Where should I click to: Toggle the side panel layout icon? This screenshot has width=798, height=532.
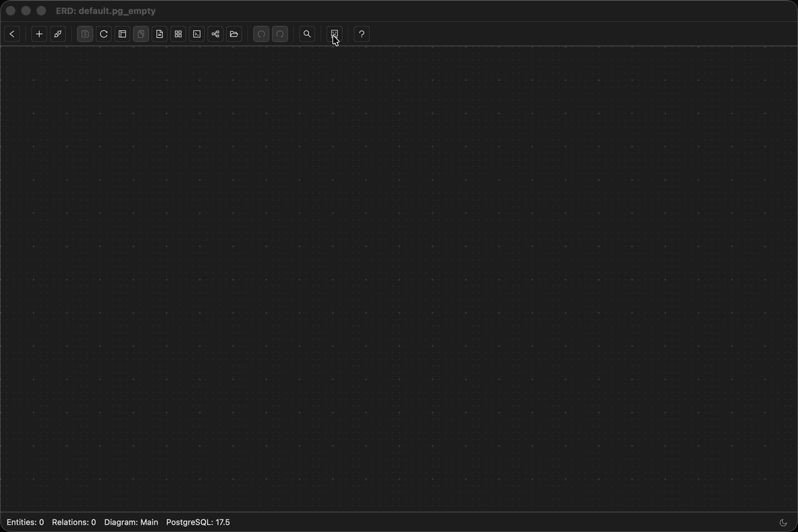click(122, 34)
